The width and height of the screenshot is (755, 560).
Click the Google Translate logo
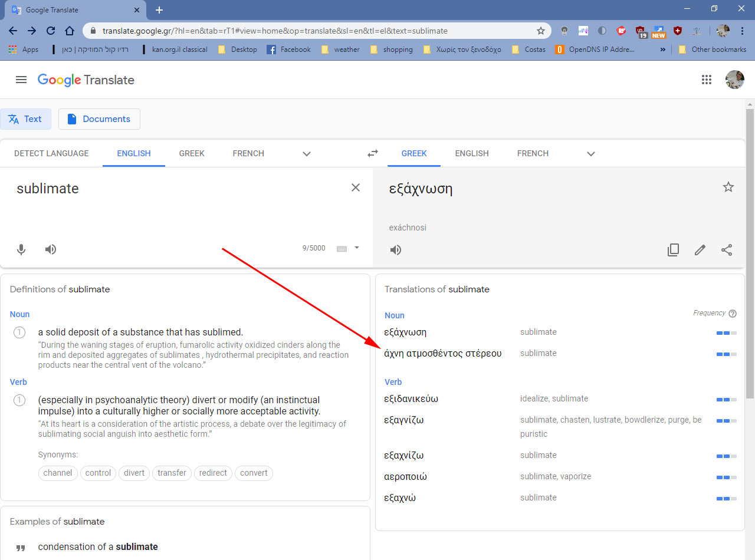86,80
